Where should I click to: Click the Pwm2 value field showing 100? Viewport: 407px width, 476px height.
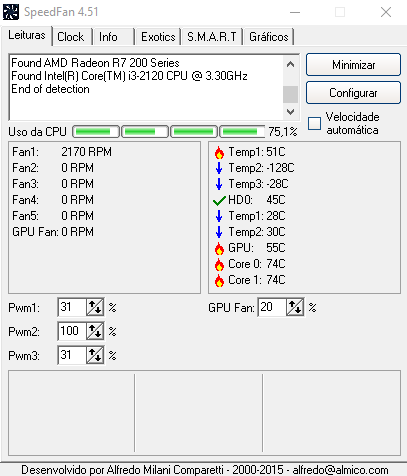[72, 331]
